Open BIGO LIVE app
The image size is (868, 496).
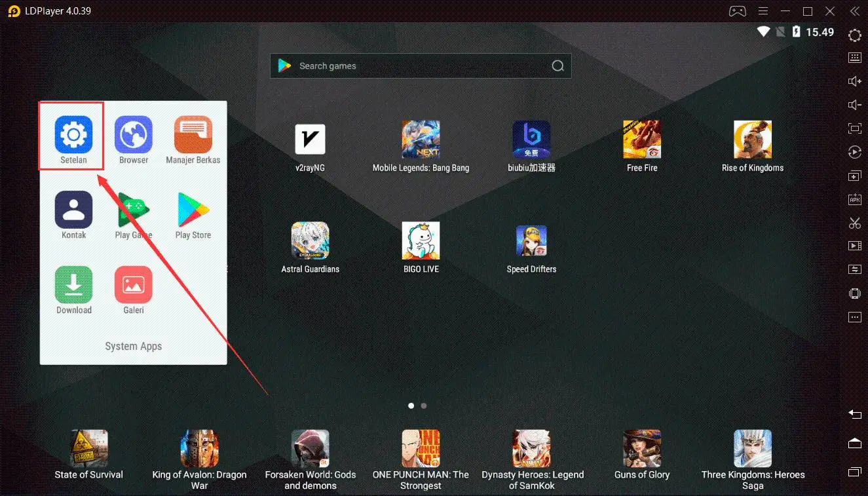tap(421, 241)
